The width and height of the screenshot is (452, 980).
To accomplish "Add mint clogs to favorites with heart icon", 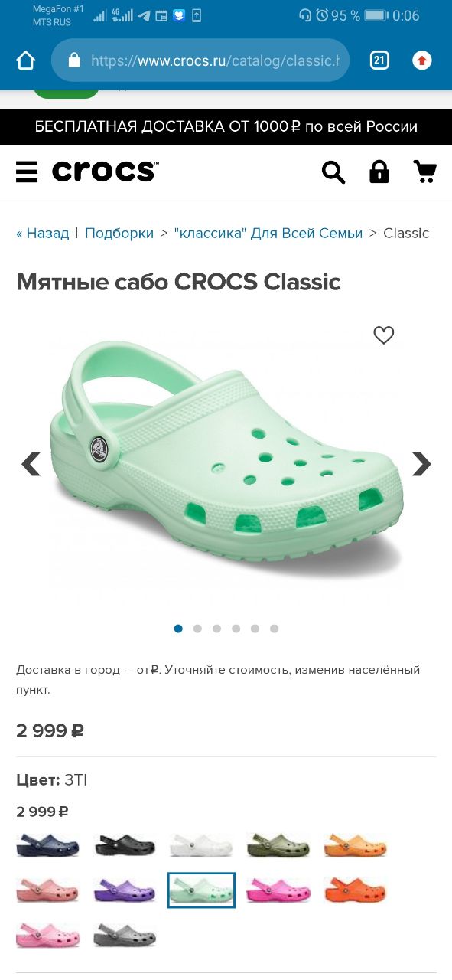I will pos(384,335).
